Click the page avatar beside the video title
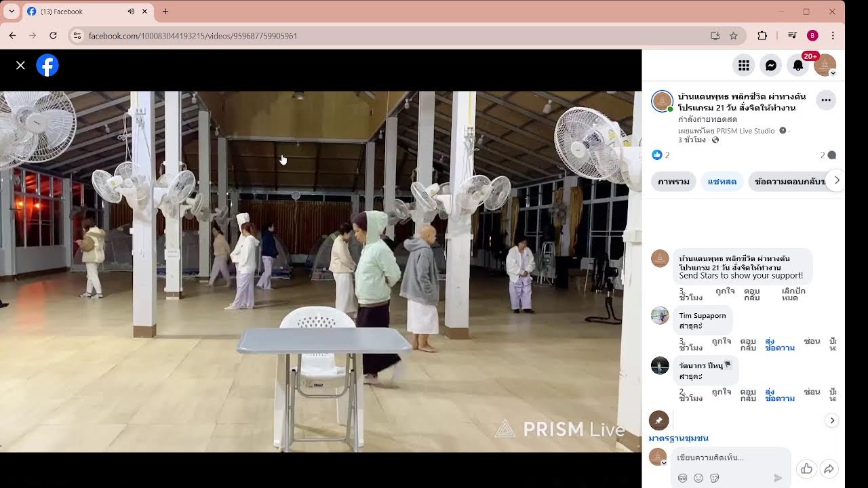The image size is (868, 488). [662, 101]
